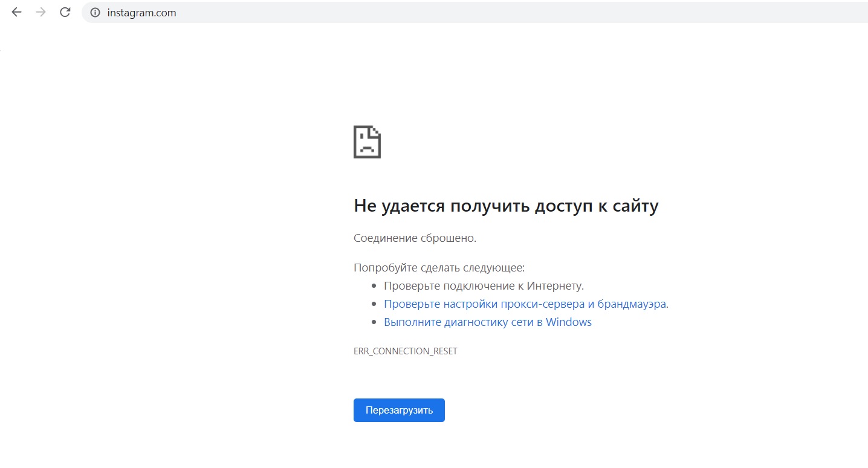Click the sad page error icon
Image resolution: width=868 pixels, height=468 pixels.
click(x=367, y=142)
